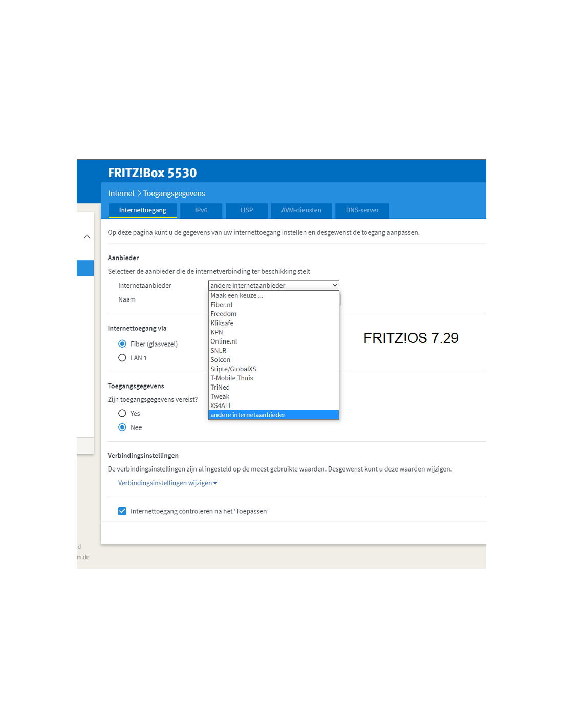This screenshot has width=563, height=728.
Task: Select Nee for toegangsgegevens vereist
Action: click(x=122, y=427)
